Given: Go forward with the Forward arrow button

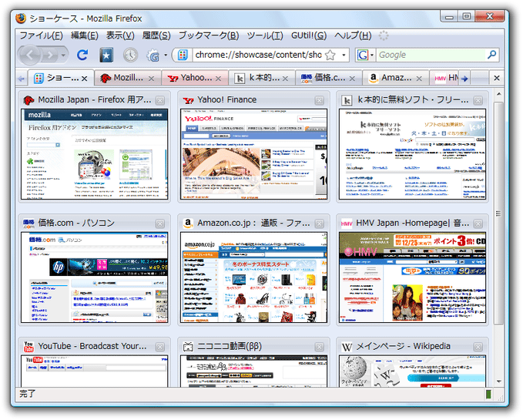Looking at the screenshot, I should point(50,55).
